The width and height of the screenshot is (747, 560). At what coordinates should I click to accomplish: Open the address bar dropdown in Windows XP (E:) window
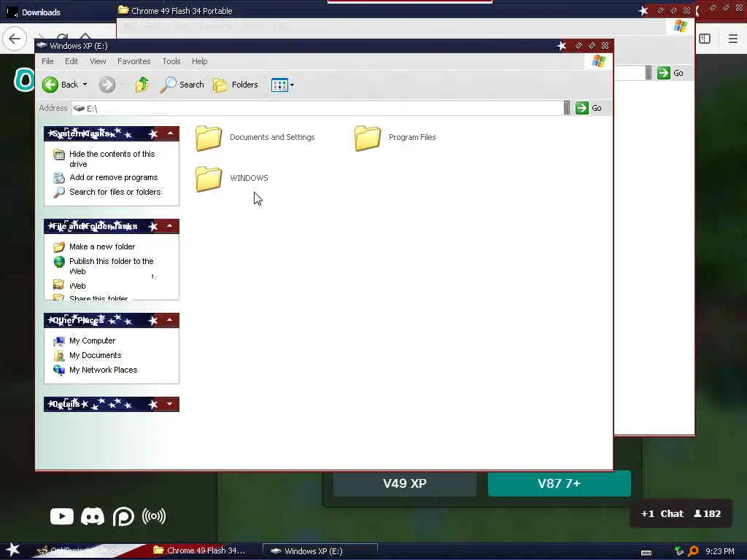[566, 108]
